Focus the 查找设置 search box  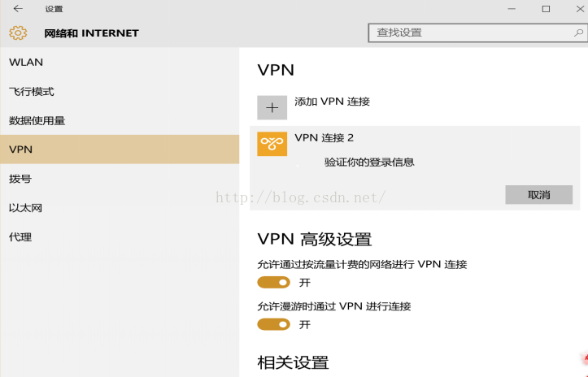477,33
